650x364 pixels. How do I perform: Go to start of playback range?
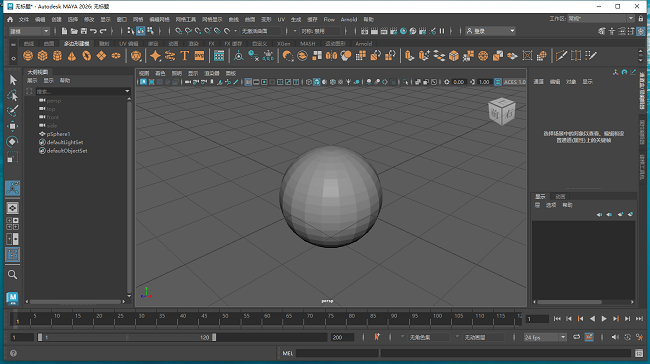[557, 318]
